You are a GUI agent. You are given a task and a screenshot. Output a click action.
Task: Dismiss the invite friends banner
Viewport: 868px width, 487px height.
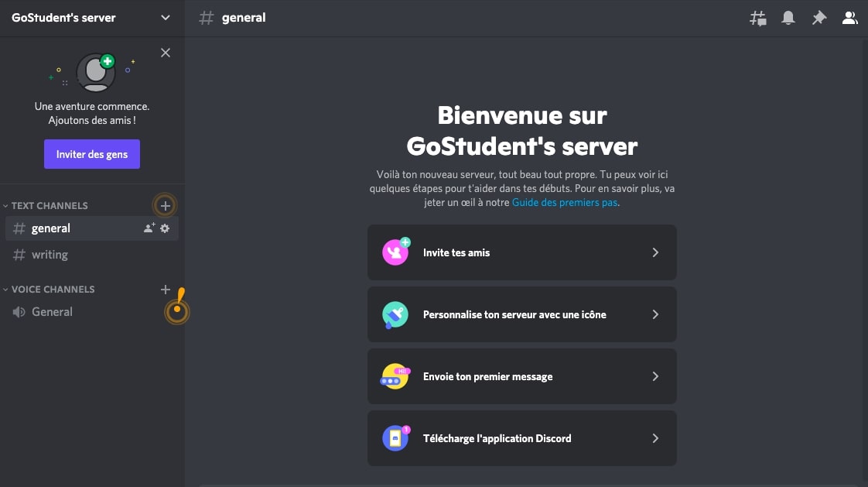[166, 53]
